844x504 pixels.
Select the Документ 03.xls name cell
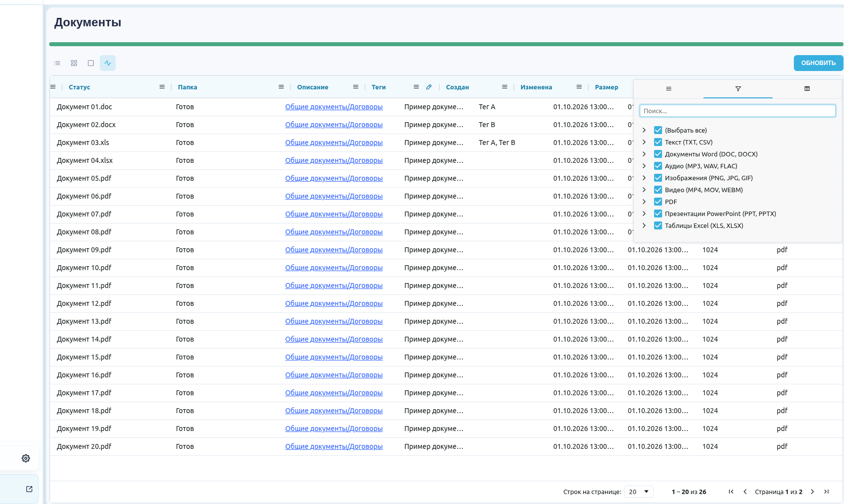click(x=83, y=143)
